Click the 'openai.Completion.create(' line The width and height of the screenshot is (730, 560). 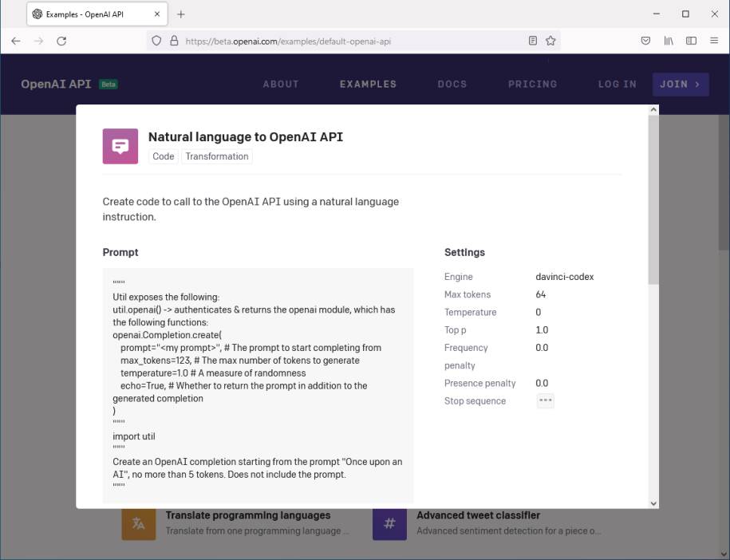pos(167,335)
